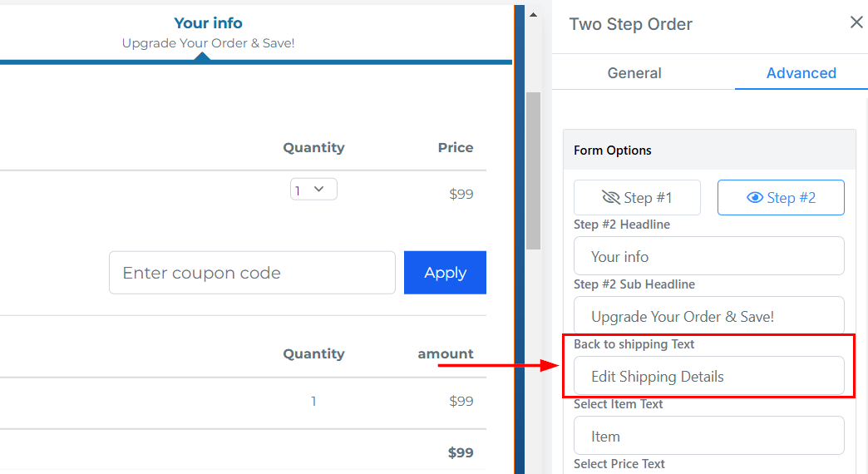Open the product quantity dropdown
Screen dimensions: 868x474
[x=313, y=190]
